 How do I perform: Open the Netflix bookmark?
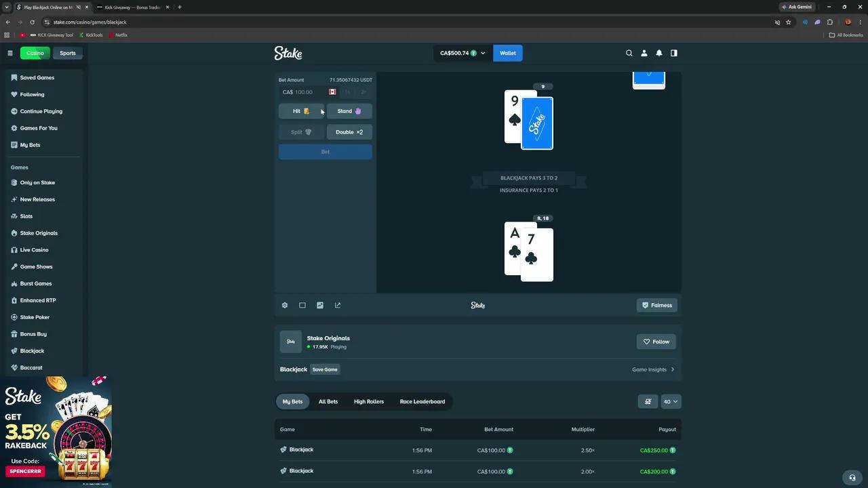(x=118, y=35)
